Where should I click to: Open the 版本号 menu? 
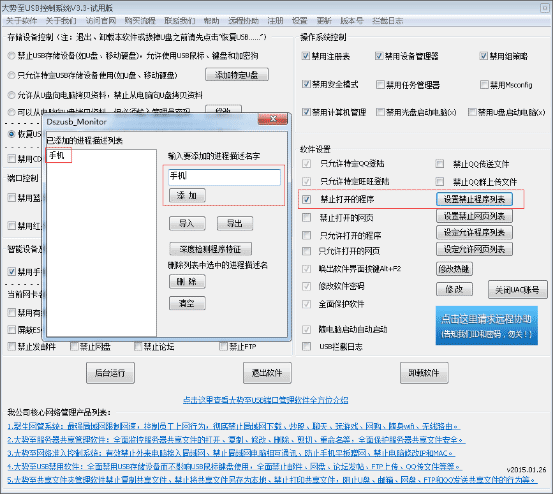point(352,21)
